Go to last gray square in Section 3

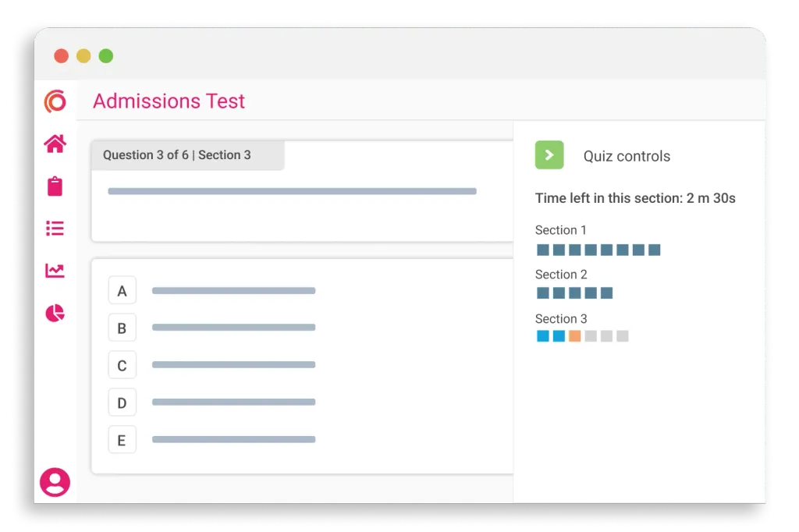coord(623,336)
